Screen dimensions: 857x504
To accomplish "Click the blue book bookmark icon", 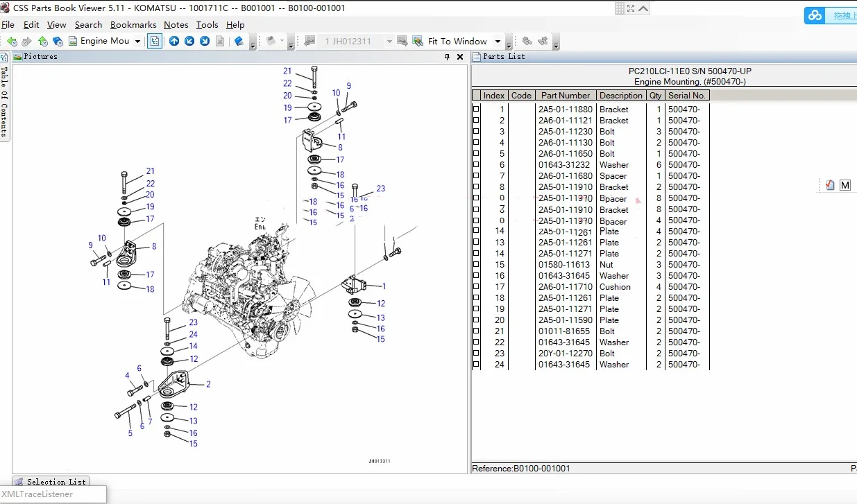I will (x=239, y=41).
